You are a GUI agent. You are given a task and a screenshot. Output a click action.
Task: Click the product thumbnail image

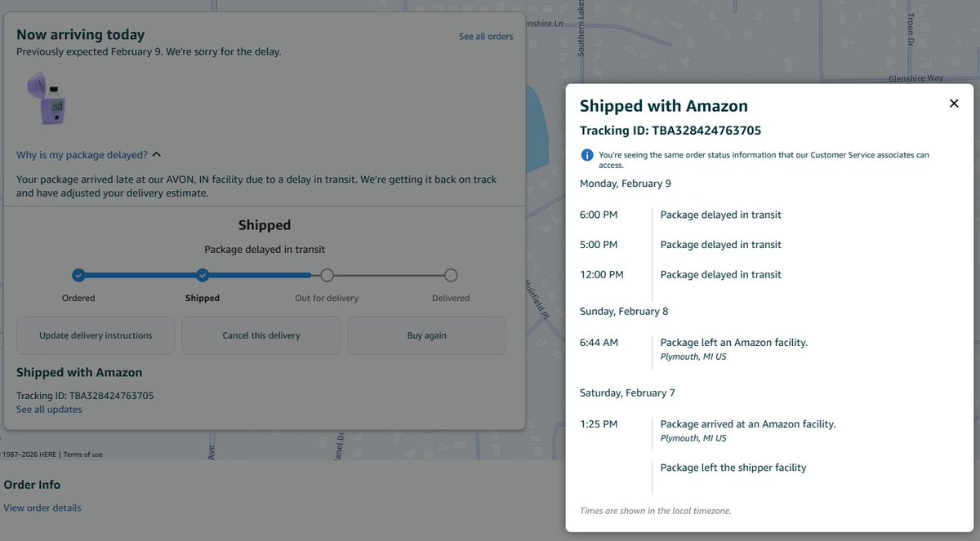point(48,99)
